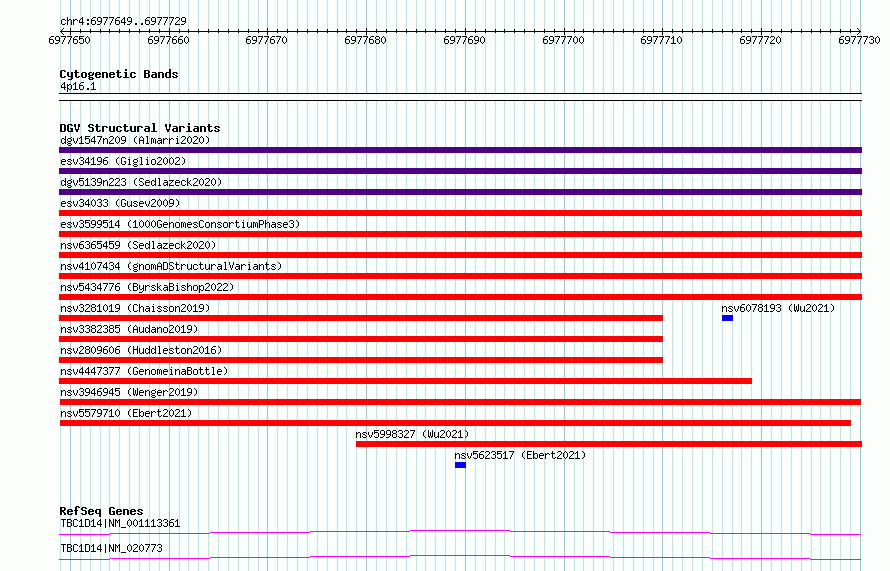The height and width of the screenshot is (571, 890).
Task: Select red bar under nsv2809606 (Huddleston2016)
Action: [x=361, y=360]
